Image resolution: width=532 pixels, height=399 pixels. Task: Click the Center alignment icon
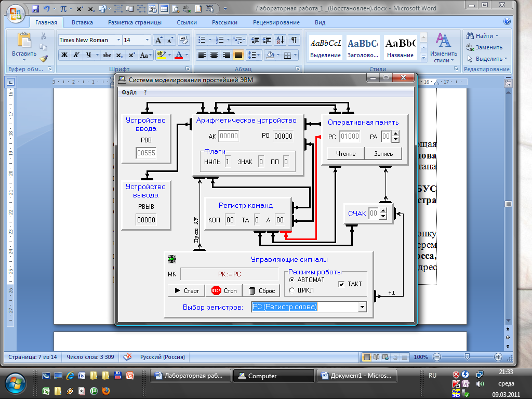point(214,55)
